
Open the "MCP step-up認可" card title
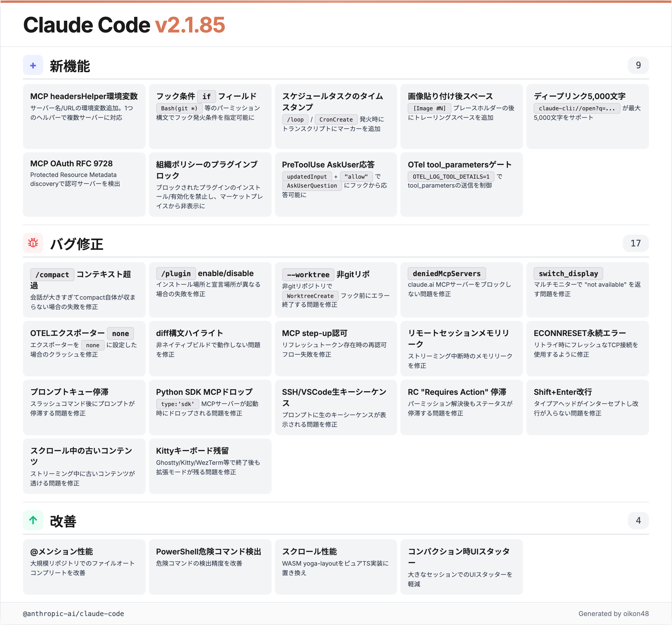pyautogui.click(x=315, y=333)
